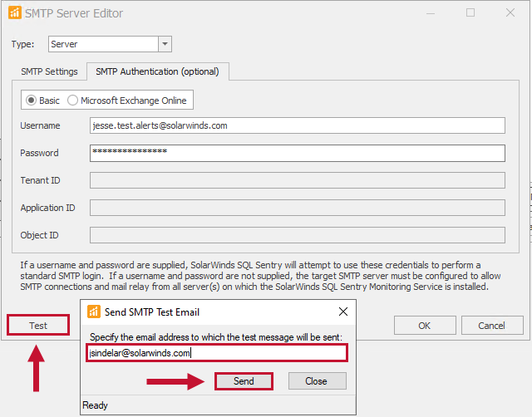Cancel the SMTP Server Editor dialog
The height and width of the screenshot is (417, 532).
(x=491, y=326)
